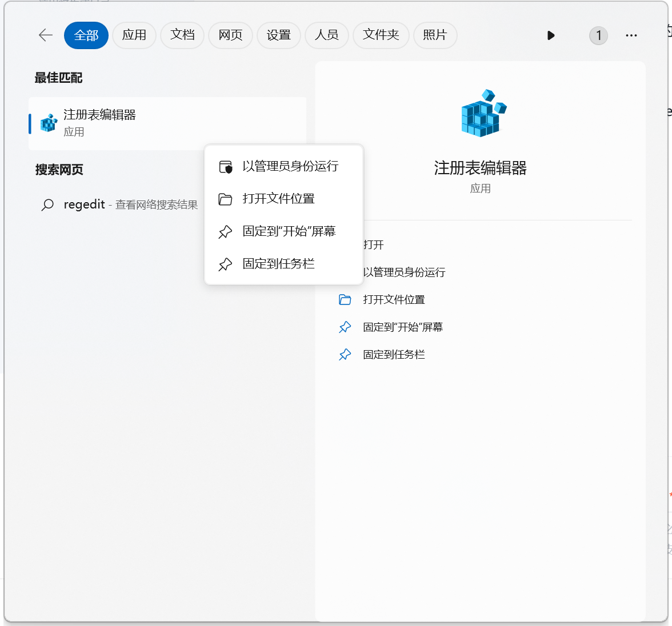Show more filters with the play arrow
Viewport: 672px width, 626px height.
(551, 35)
